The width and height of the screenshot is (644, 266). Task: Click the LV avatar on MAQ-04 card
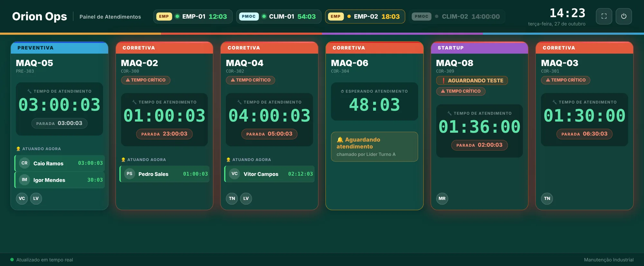tap(246, 198)
